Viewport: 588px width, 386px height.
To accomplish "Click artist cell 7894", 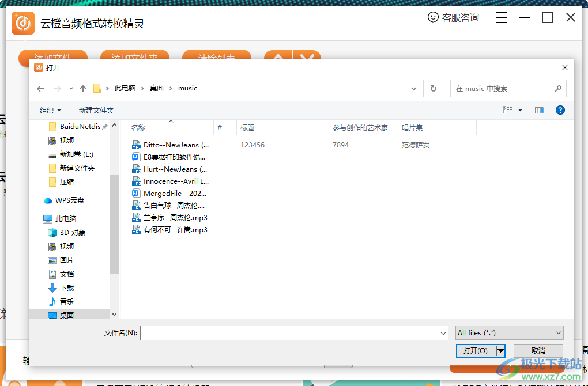I will [x=341, y=145].
